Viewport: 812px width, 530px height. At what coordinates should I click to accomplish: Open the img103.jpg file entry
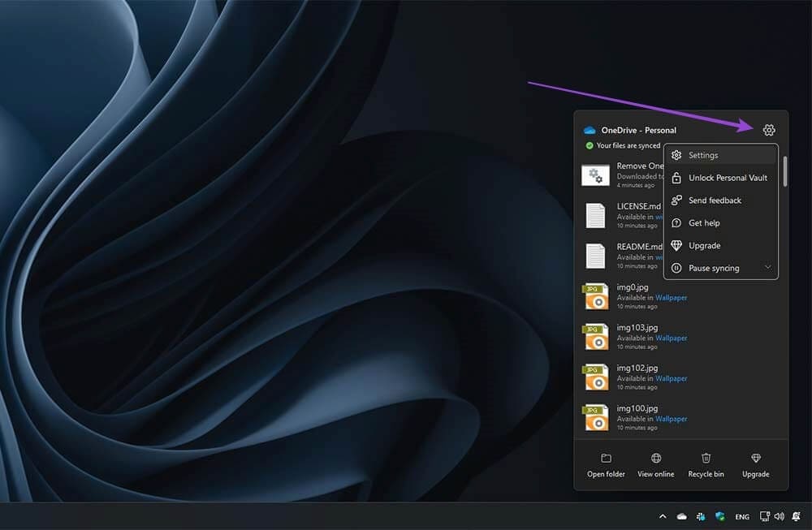point(681,337)
